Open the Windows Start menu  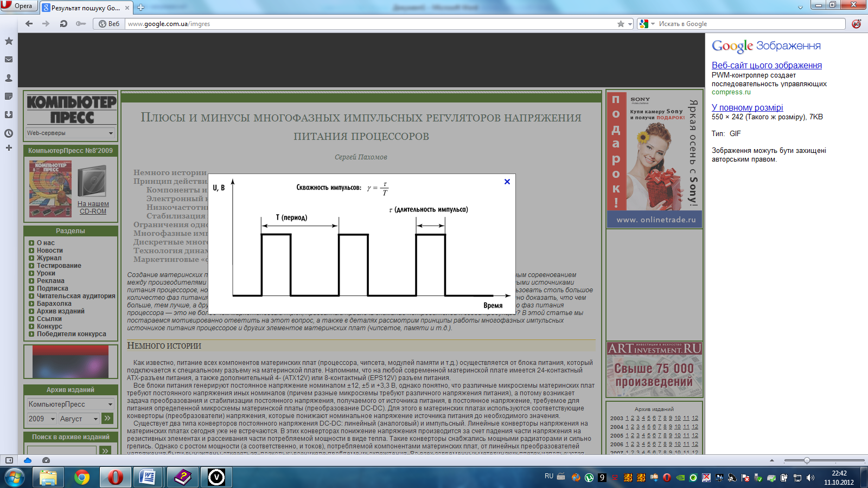[14, 478]
